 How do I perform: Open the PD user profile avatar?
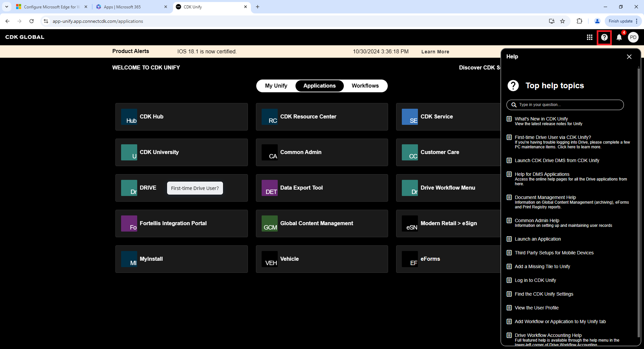coord(633,37)
